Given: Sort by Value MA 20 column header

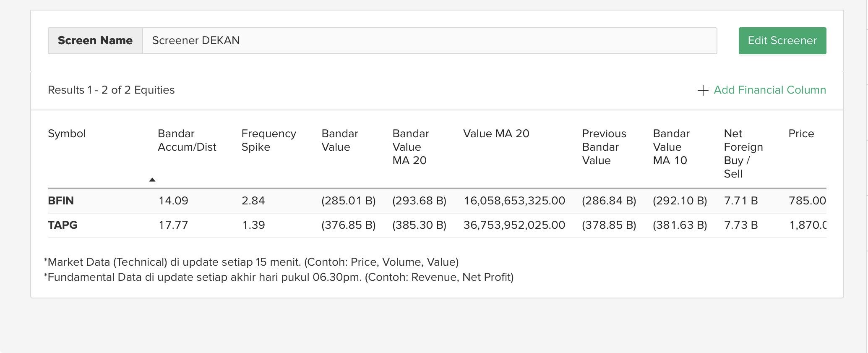Looking at the screenshot, I should pyautogui.click(x=496, y=133).
